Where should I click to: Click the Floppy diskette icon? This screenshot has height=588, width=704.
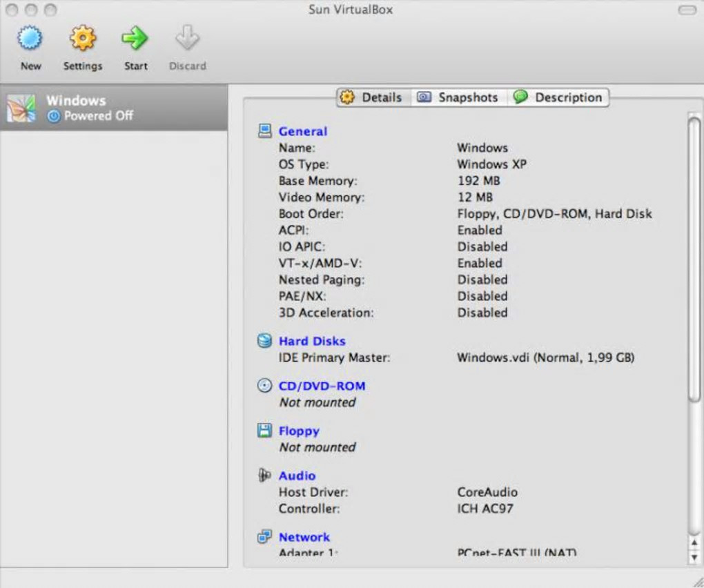pyautogui.click(x=264, y=431)
